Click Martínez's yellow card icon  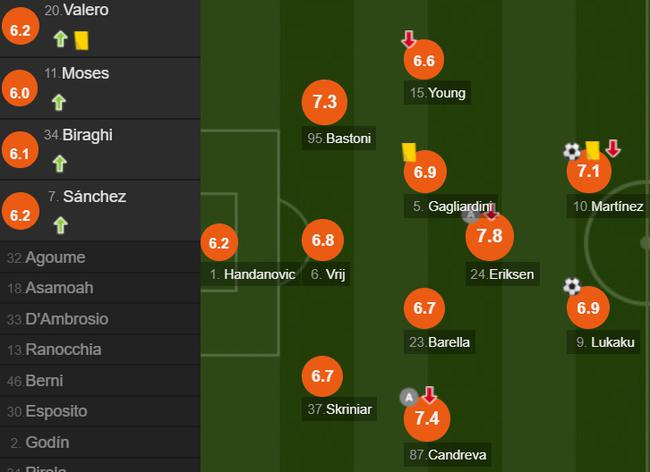[592, 149]
